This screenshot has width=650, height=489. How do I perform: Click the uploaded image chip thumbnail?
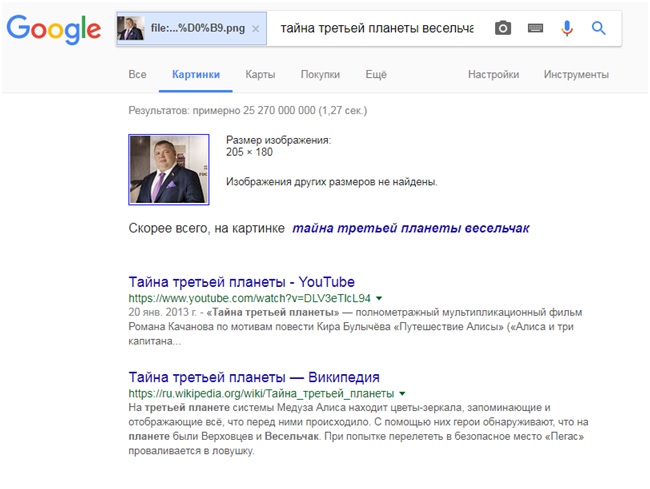click(x=131, y=28)
